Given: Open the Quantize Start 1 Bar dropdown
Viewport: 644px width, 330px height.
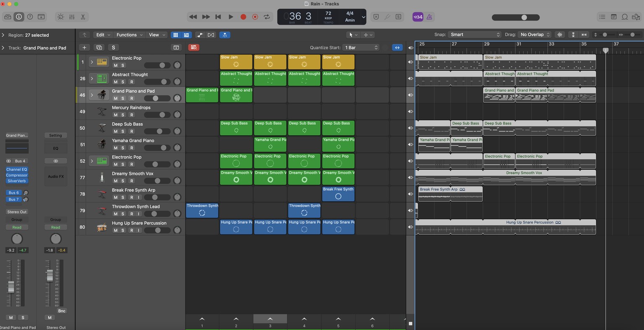Looking at the screenshot, I should [361, 48].
